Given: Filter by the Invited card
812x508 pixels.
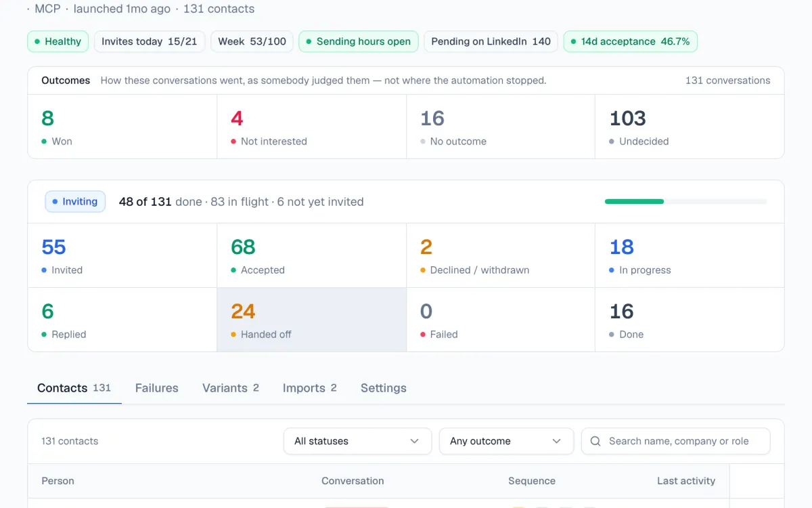Looking at the screenshot, I should click(x=122, y=255).
